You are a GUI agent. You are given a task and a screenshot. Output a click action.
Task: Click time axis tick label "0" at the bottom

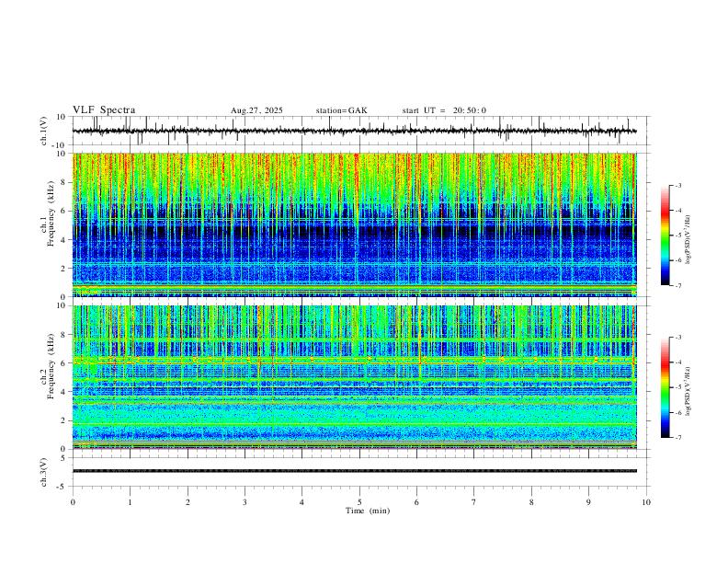tap(73, 502)
